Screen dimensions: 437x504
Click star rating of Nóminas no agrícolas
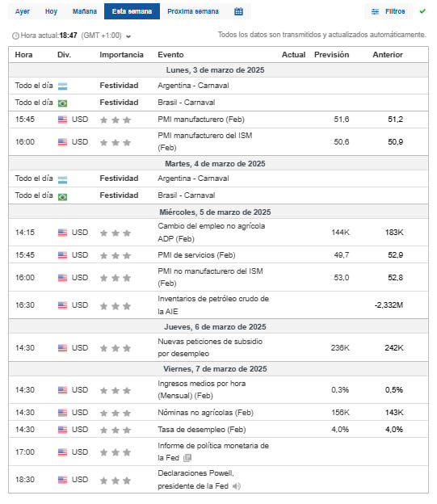pyautogui.click(x=116, y=413)
